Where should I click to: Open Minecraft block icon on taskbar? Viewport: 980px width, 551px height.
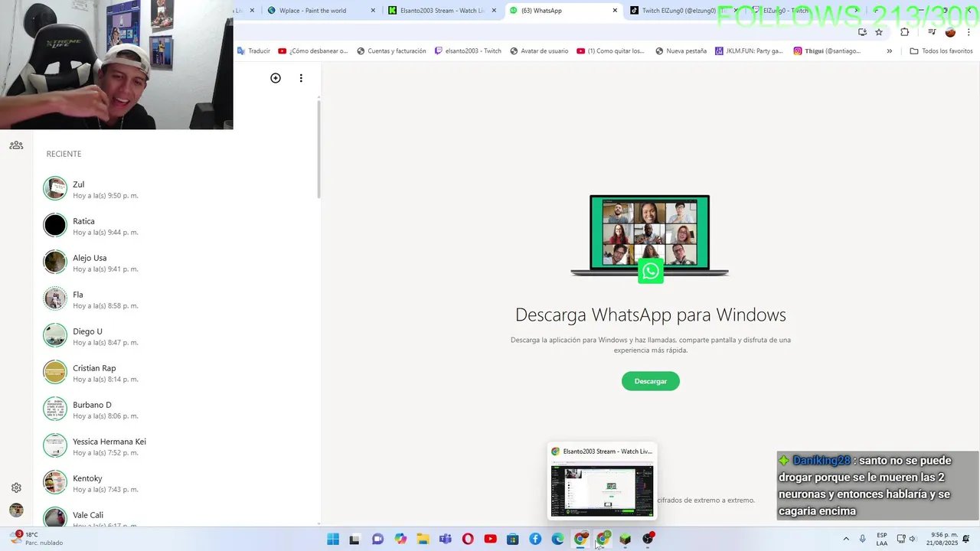[626, 540]
